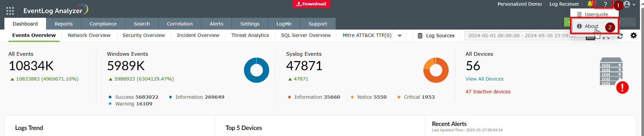Select the SQL Server Overview sub-tab
Image resolution: width=644 pixels, height=136 pixels.
pyautogui.click(x=306, y=35)
